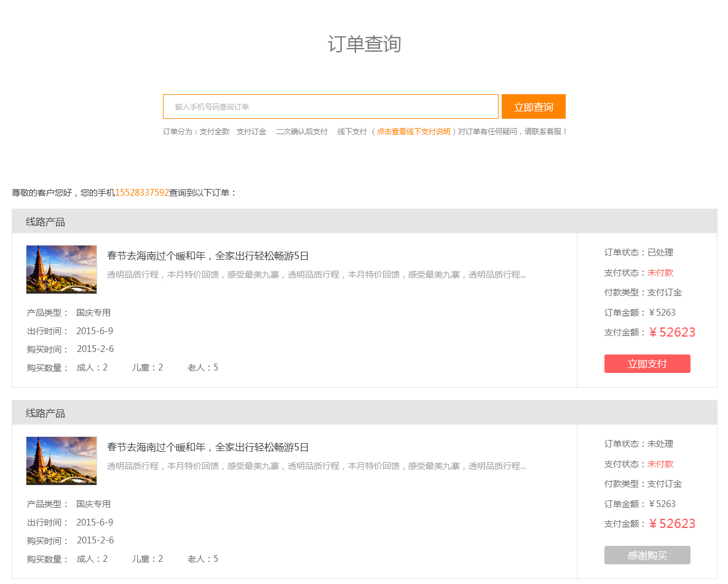The image size is (728, 584).
Task: Click the large red ¥52623 amount, first order
Action: [x=673, y=332]
